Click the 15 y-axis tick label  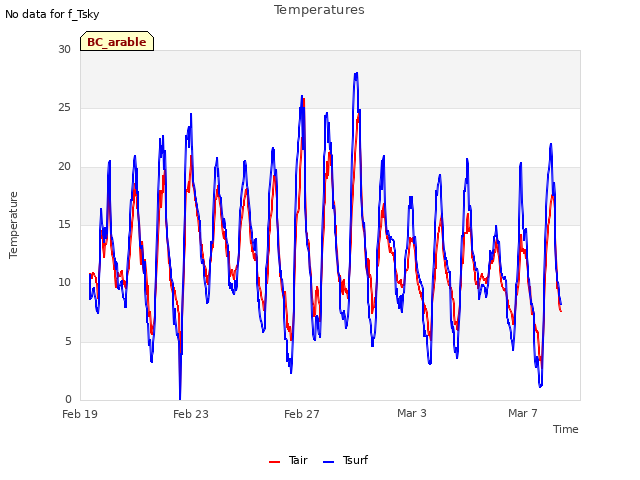[64, 224]
